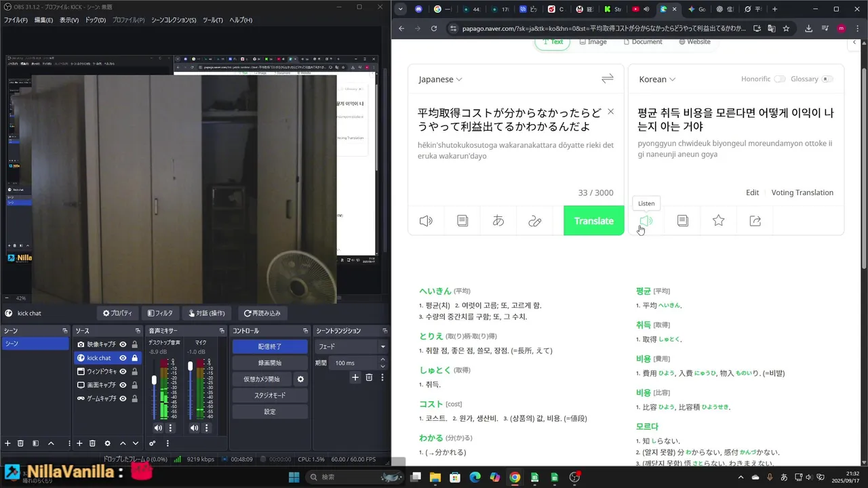The image size is (868, 488).
Task: Open デスクトップ音声 channel options menu
Action: pos(170,428)
